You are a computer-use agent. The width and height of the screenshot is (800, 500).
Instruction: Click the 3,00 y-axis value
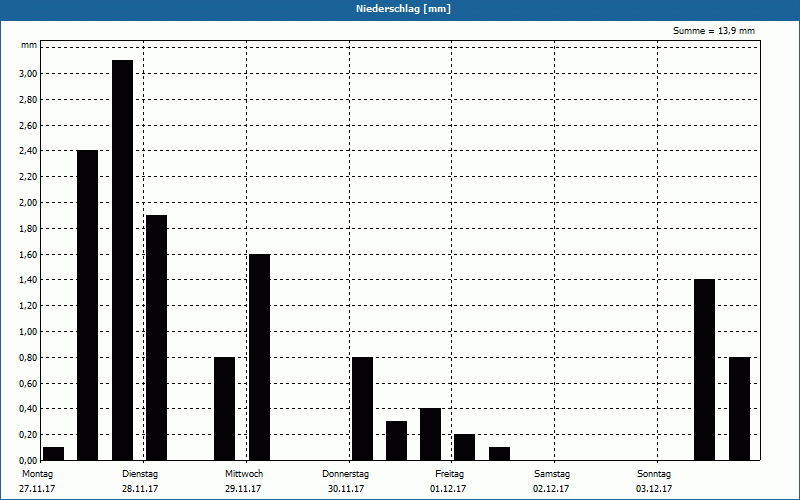28,73
